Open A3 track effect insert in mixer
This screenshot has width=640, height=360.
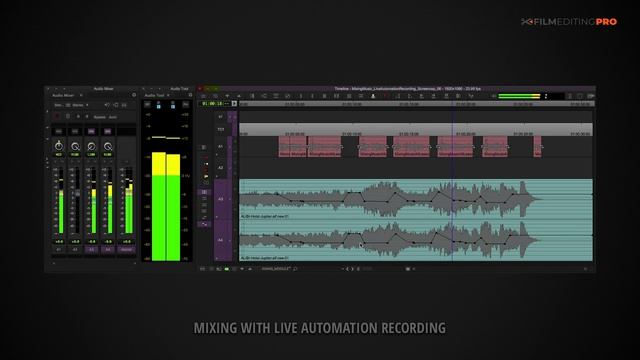pos(91,131)
